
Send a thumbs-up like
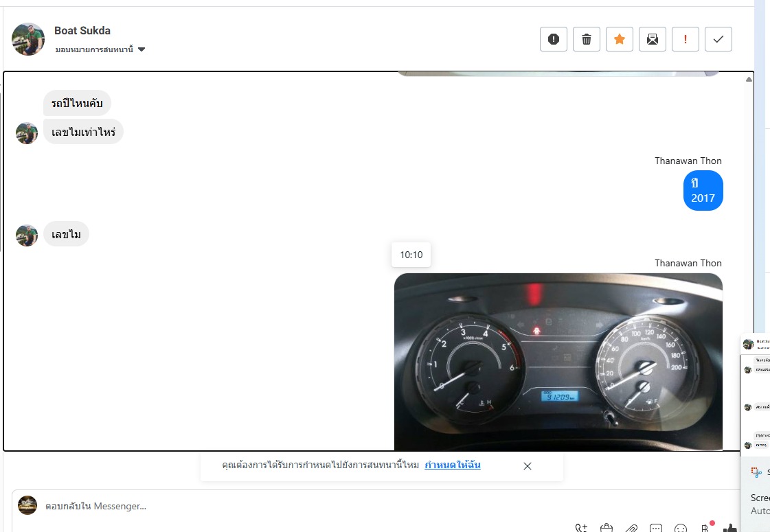tap(730, 528)
